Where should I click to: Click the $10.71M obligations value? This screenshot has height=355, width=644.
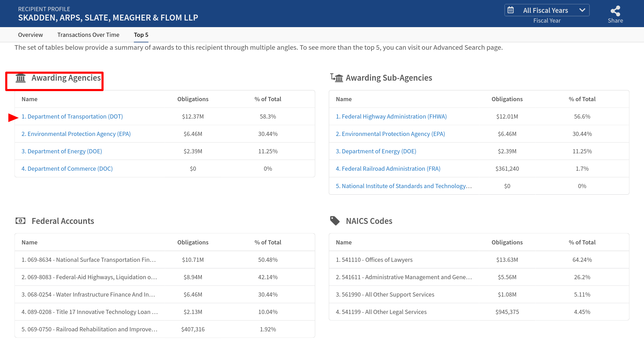(x=193, y=260)
